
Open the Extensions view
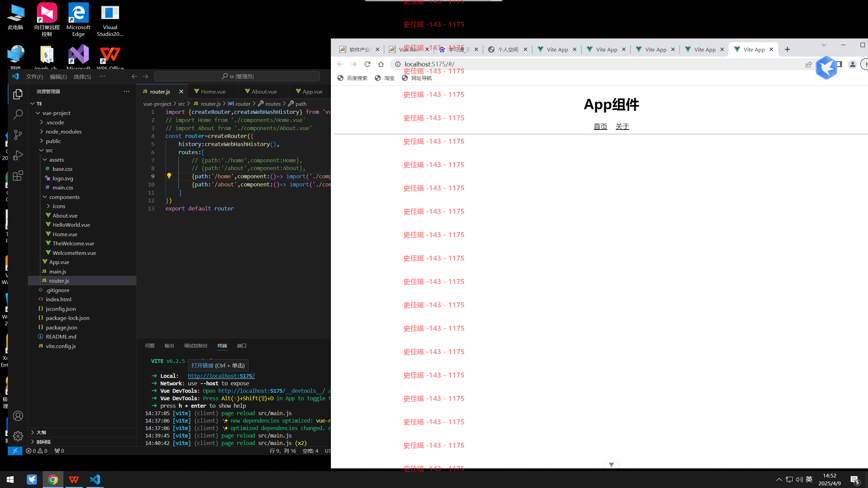pyautogui.click(x=18, y=176)
